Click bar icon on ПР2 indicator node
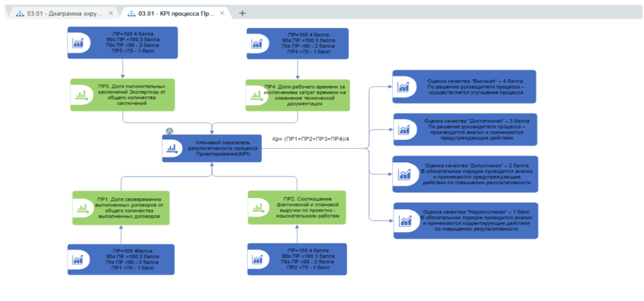Image resolution: width=644 pixels, height=301 pixels. pos(258,208)
